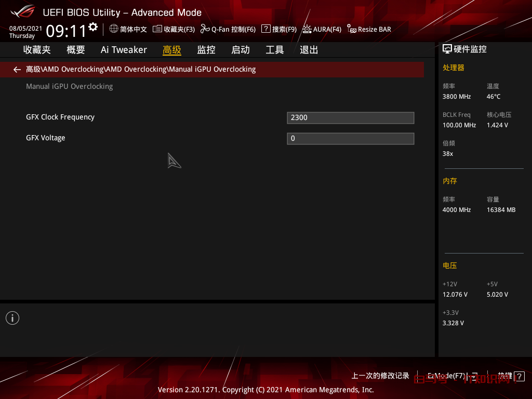The height and width of the screenshot is (399, 532).
Task: Open Q-Fan control via fan icon
Action: [205, 29]
